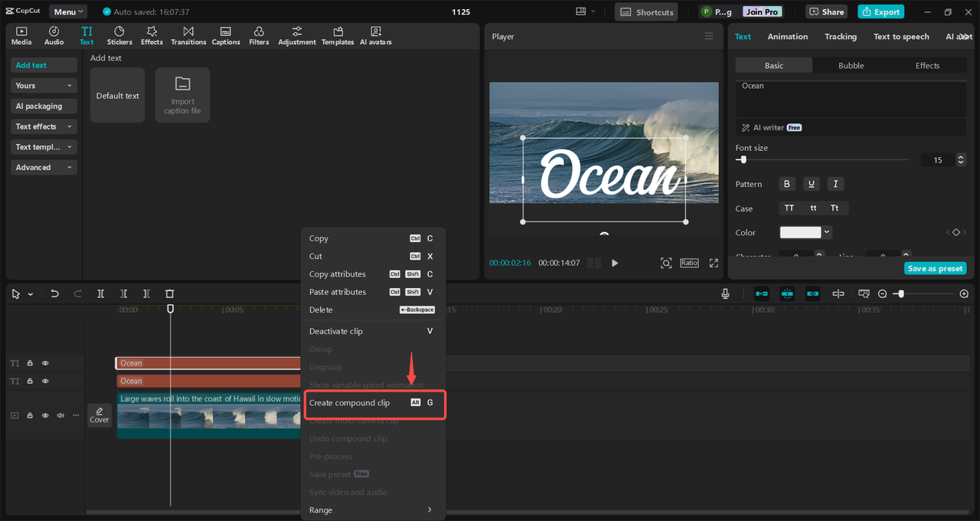
Task: Open the Transitions panel
Action: [188, 35]
